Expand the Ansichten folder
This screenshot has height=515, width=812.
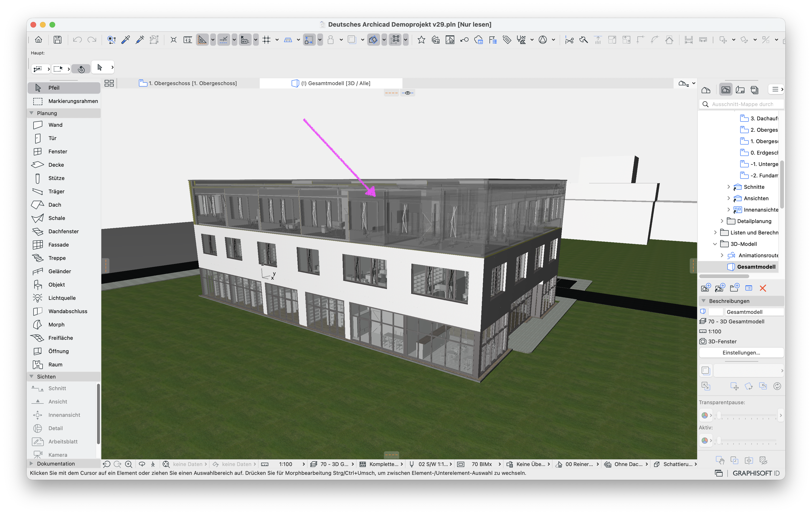click(x=728, y=198)
